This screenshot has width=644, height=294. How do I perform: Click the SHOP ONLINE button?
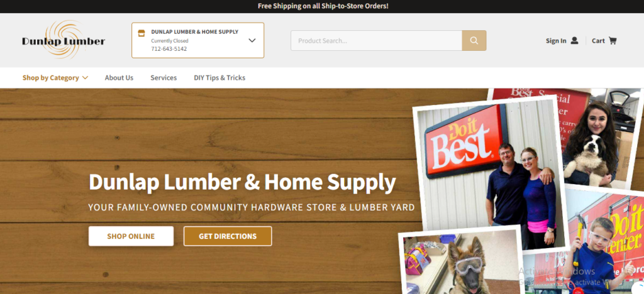[131, 236]
